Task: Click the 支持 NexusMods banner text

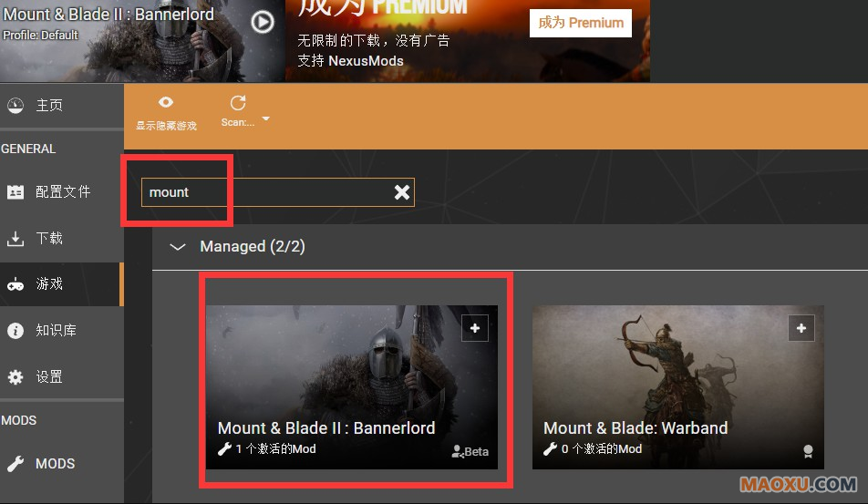Action: click(x=350, y=60)
